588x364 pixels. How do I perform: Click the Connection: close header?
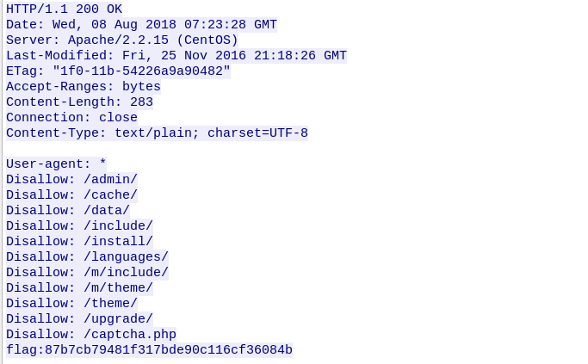pos(71,118)
